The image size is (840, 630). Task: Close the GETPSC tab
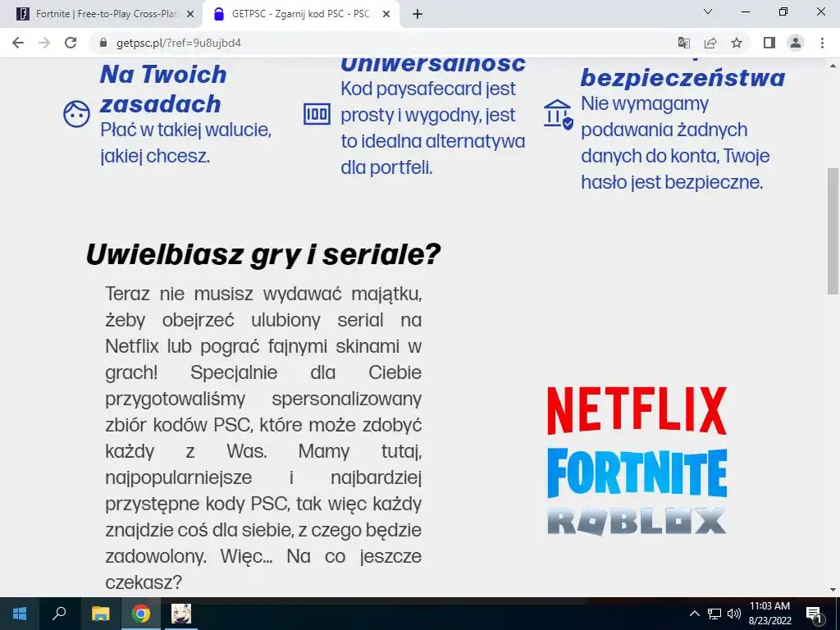click(x=386, y=14)
